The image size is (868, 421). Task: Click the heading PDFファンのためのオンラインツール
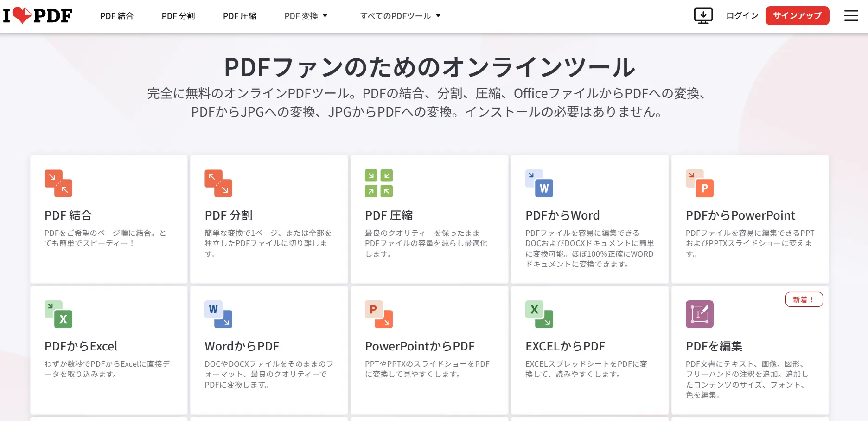[430, 67]
